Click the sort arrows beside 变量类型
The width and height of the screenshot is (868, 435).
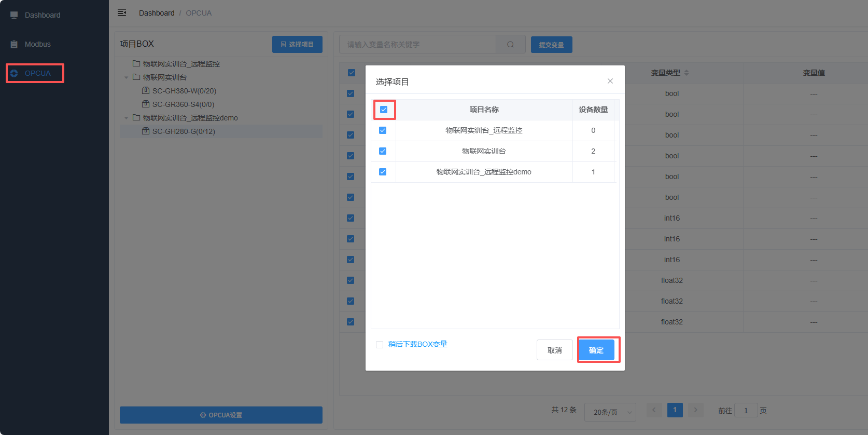click(687, 73)
